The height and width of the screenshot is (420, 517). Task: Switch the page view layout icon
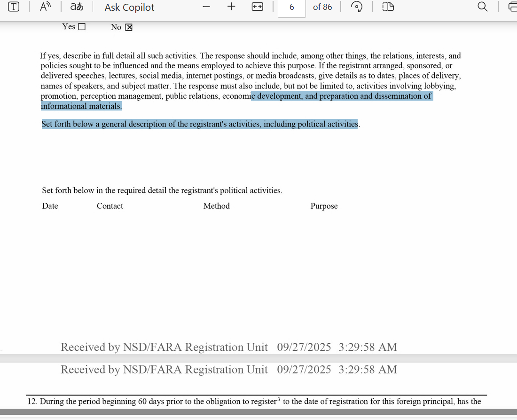pos(388,7)
